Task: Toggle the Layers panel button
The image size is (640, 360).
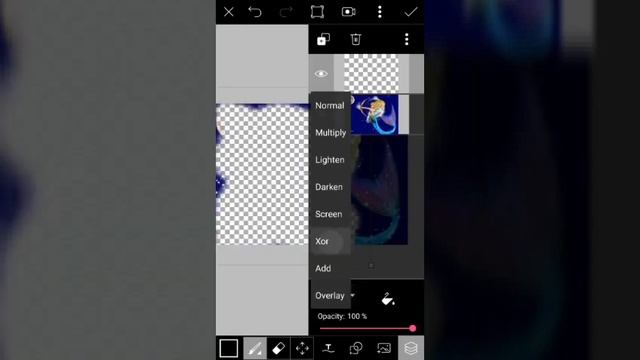Action: click(x=411, y=348)
